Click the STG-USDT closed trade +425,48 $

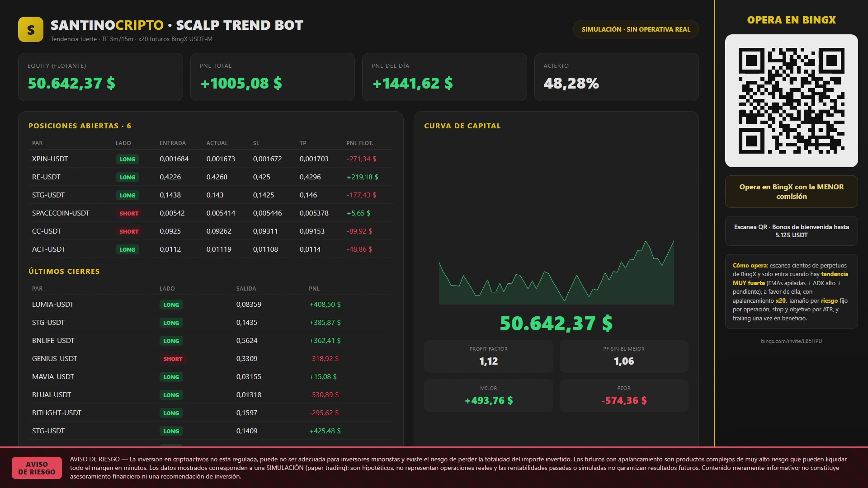[x=211, y=431]
